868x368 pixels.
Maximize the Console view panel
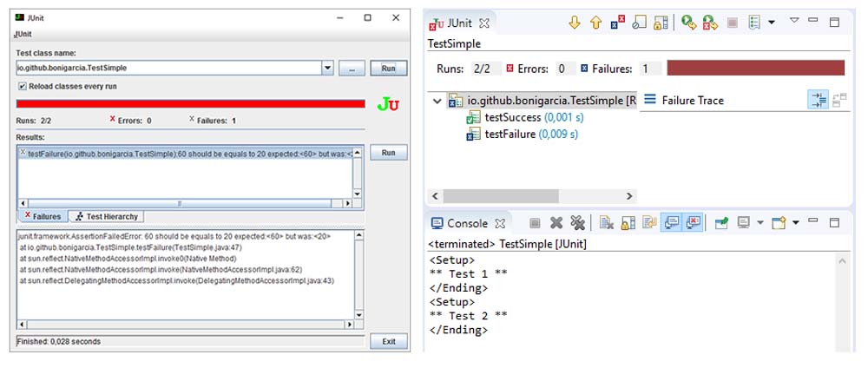[834, 222]
